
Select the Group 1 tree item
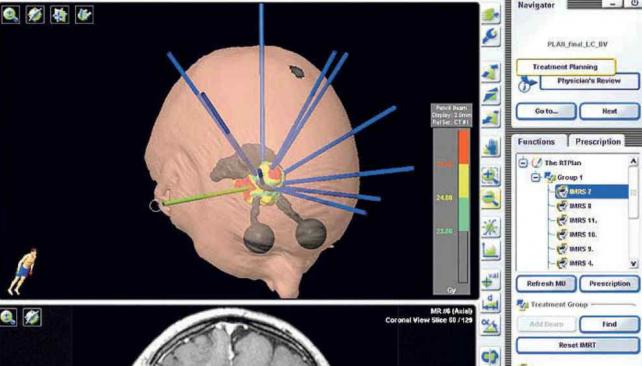click(570, 177)
